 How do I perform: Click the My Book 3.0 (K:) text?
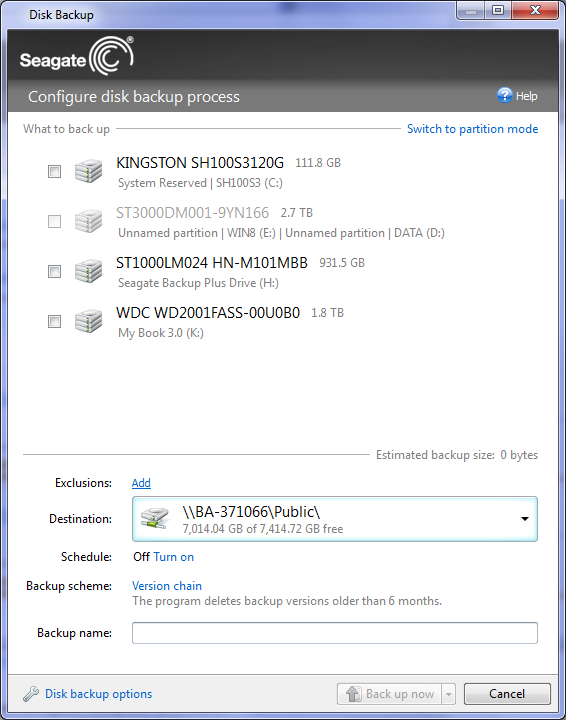[161, 333]
